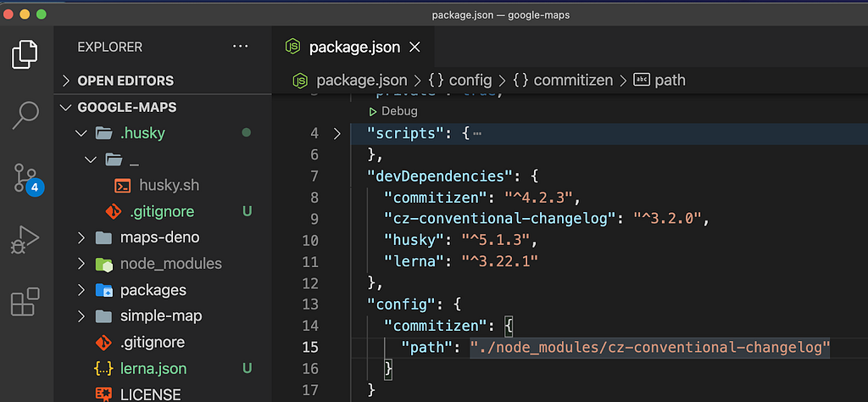This screenshot has height=402, width=868.
Task: Collapse the GOOGLE-MAPS root folder
Action: coord(66,108)
